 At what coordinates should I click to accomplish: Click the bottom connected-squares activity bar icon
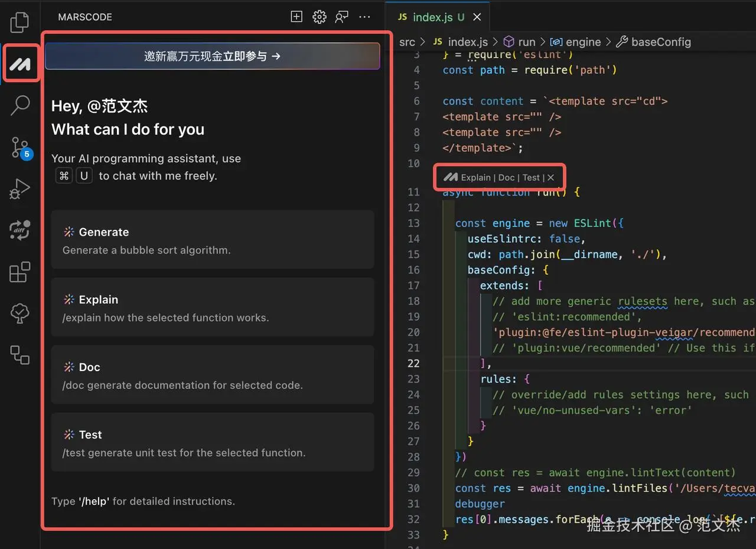click(19, 355)
